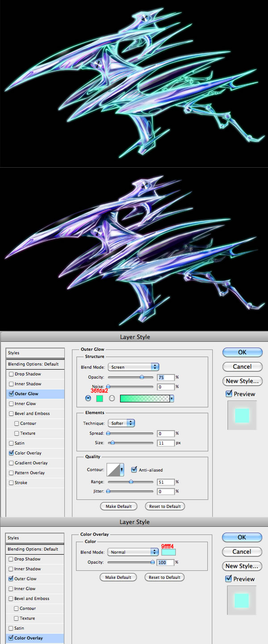Toggle Preview in the Color Overlay settings dialog

(x=229, y=579)
